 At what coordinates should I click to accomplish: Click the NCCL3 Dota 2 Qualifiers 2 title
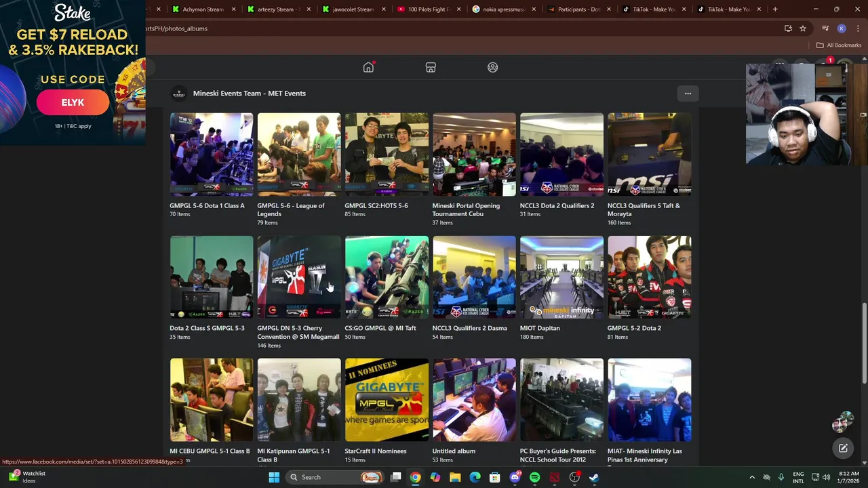pos(557,206)
